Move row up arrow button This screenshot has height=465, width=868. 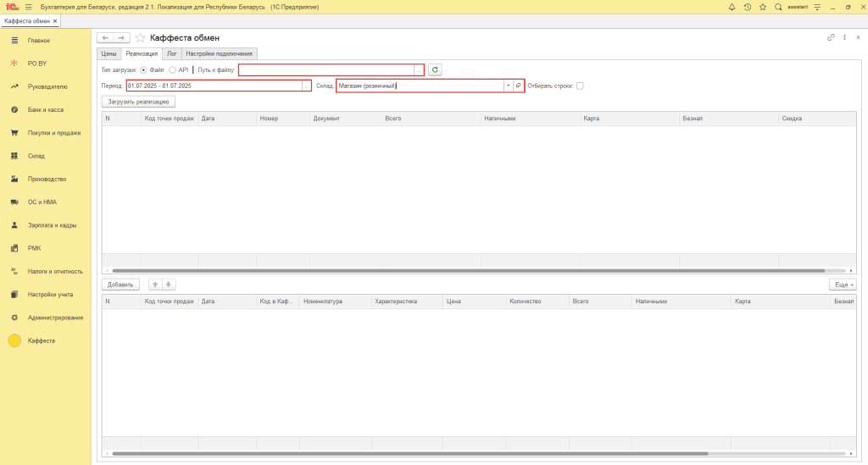pos(155,285)
